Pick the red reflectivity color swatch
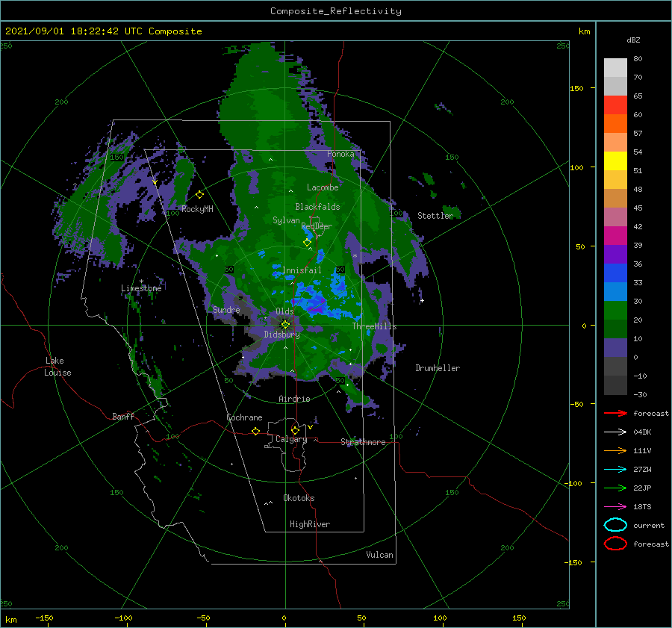 pos(615,105)
